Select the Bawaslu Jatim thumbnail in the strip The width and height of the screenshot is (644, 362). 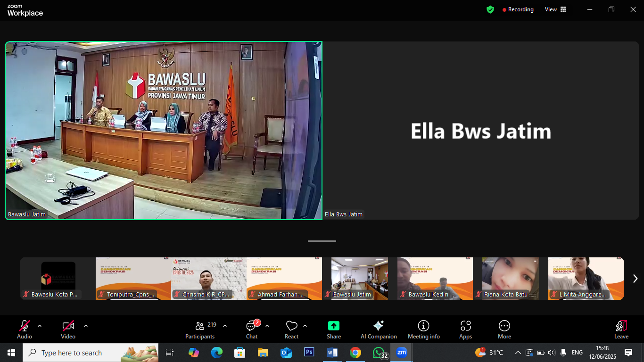(x=360, y=279)
